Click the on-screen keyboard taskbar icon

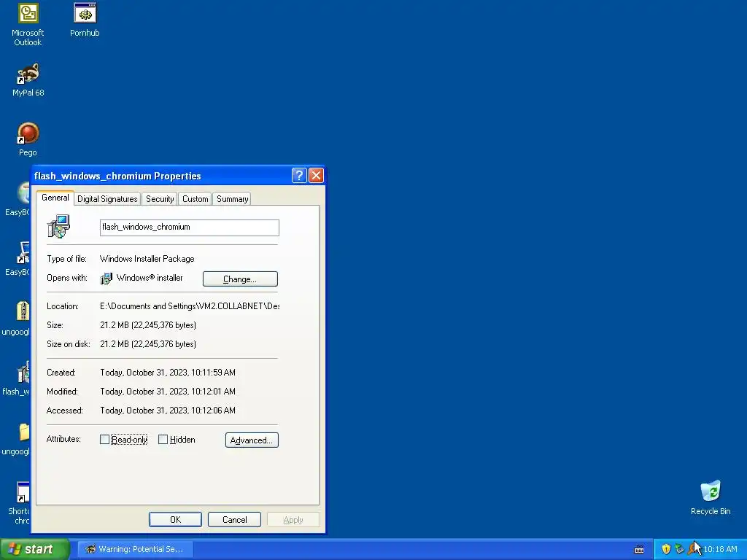639,550
